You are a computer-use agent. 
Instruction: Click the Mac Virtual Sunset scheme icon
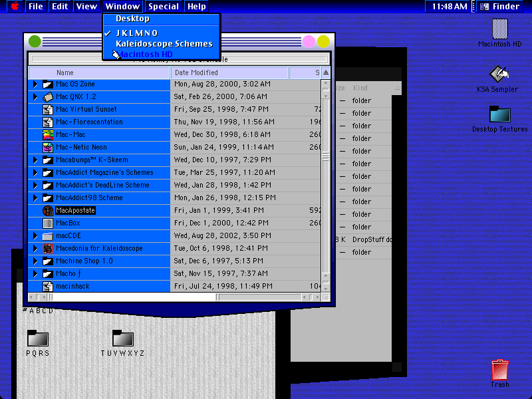(48, 109)
